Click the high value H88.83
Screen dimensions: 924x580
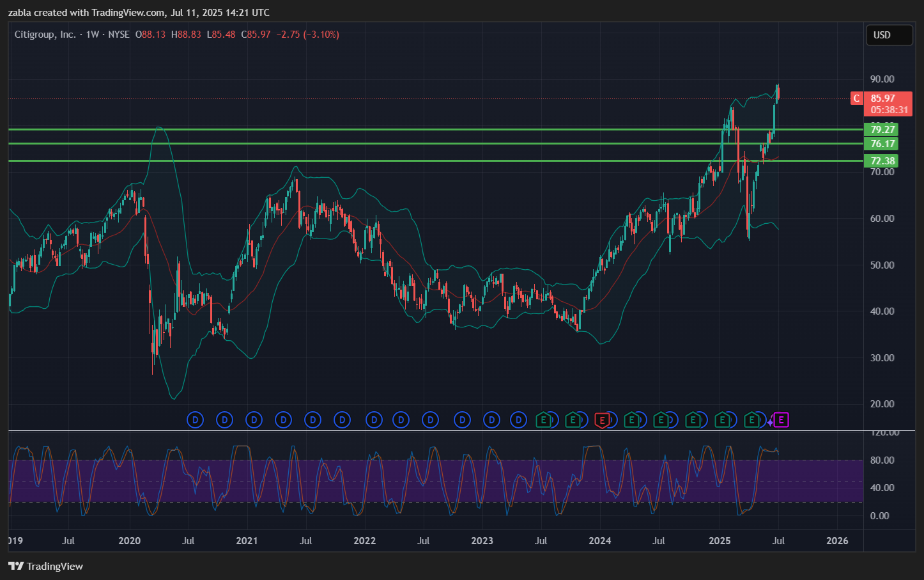pyautogui.click(x=186, y=35)
